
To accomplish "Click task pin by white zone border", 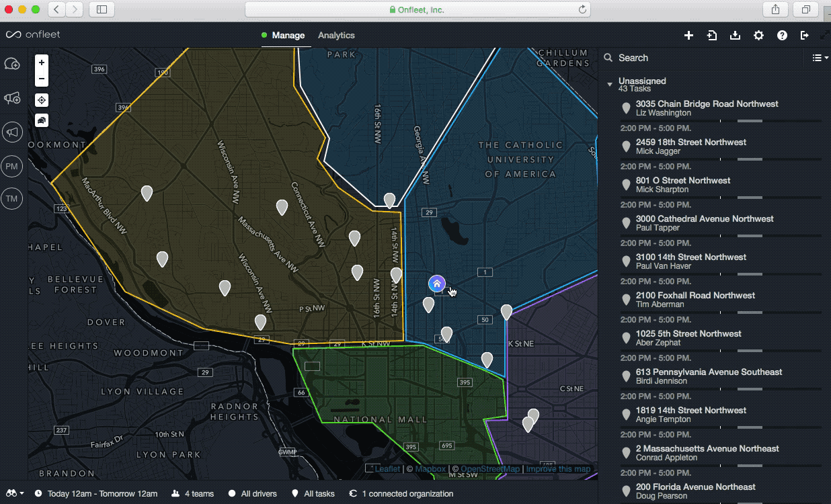I will coord(389,200).
